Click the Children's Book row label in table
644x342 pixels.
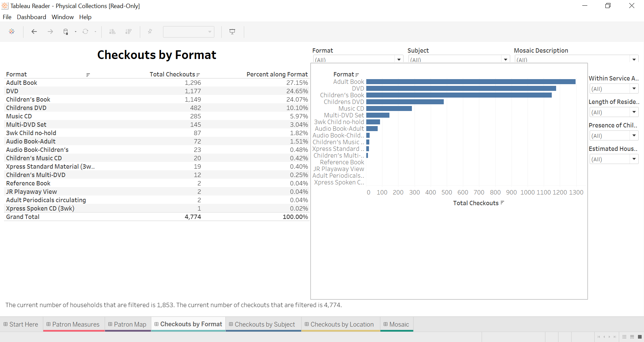pyautogui.click(x=28, y=100)
